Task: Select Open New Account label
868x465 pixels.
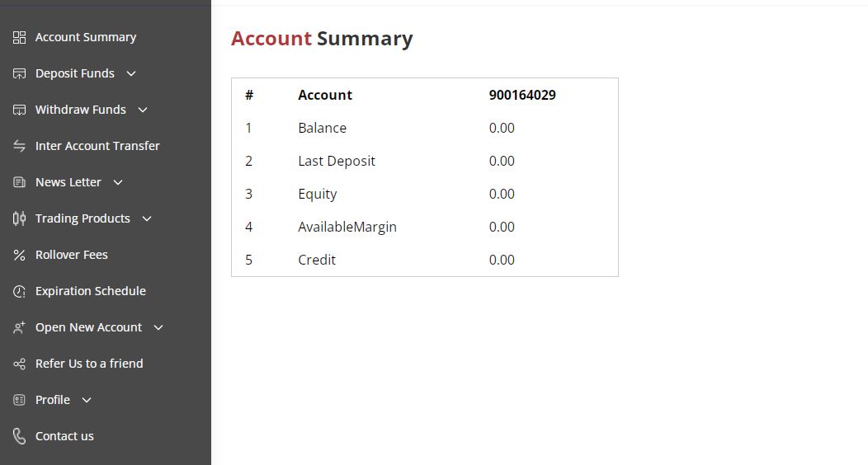Action: tap(88, 327)
